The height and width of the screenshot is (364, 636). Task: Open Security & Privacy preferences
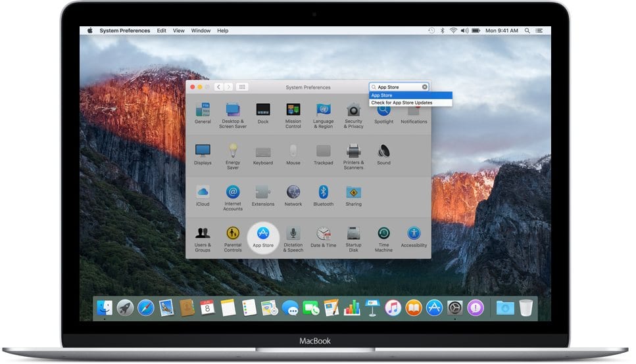(353, 116)
